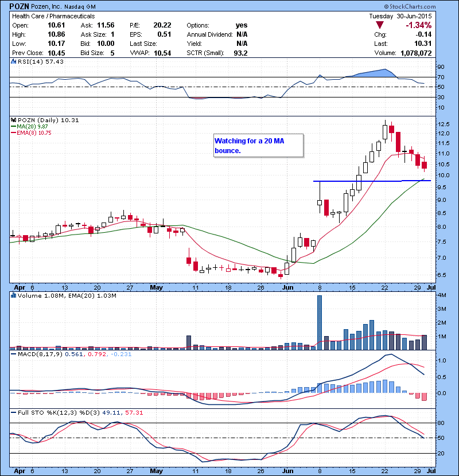Click the date Tuesday 30-Jun-2015
The image size is (459, 476).
(400, 16)
